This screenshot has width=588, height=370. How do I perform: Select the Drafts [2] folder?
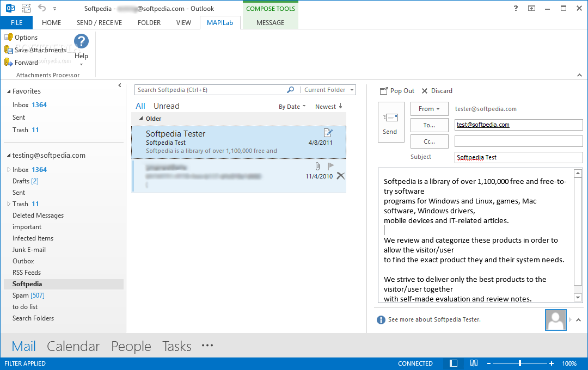coord(26,181)
